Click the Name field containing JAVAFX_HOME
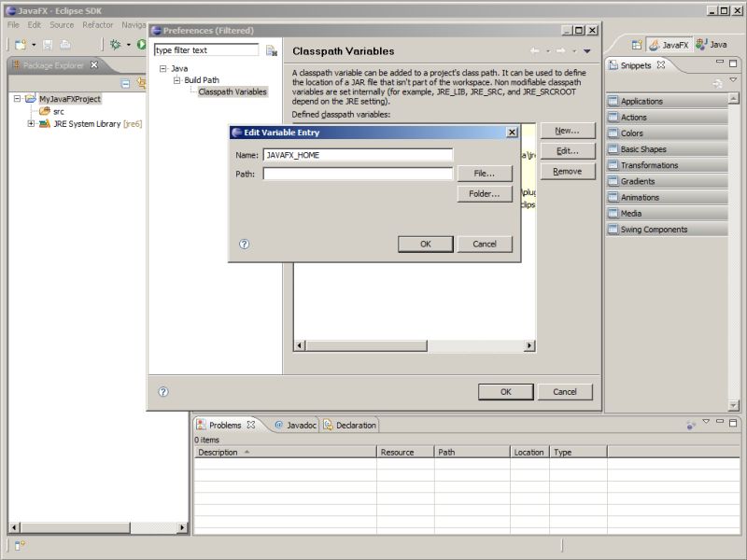 tap(358, 155)
